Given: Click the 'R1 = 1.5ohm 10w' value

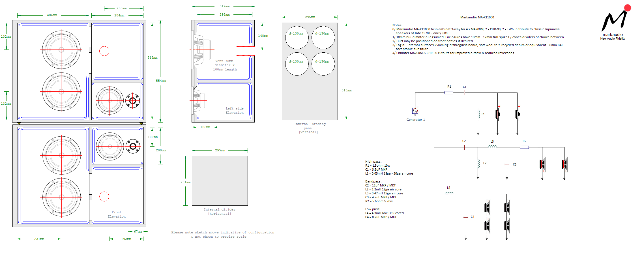Looking at the screenshot, I should pyautogui.click(x=377, y=166).
